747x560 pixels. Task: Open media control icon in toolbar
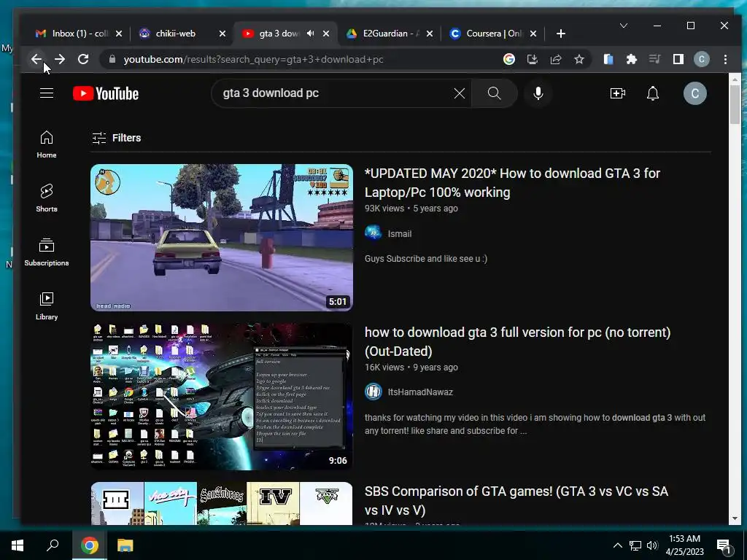pos(654,59)
